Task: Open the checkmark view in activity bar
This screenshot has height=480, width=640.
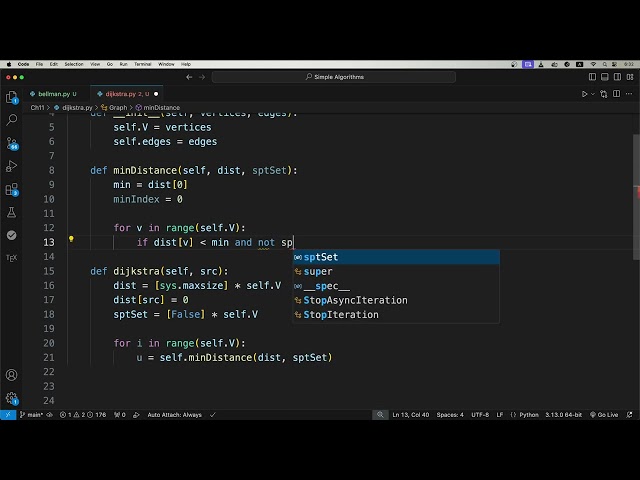Action: (x=11, y=235)
